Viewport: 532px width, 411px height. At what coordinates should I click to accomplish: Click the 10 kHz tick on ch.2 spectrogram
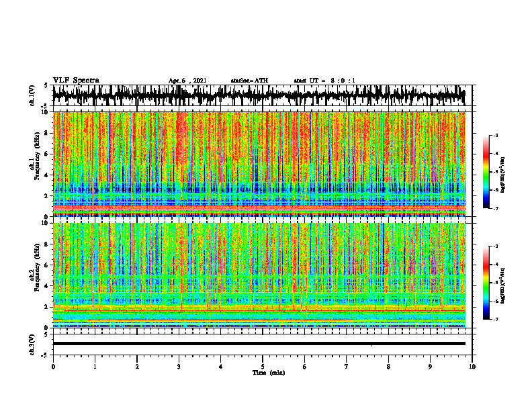46,224
